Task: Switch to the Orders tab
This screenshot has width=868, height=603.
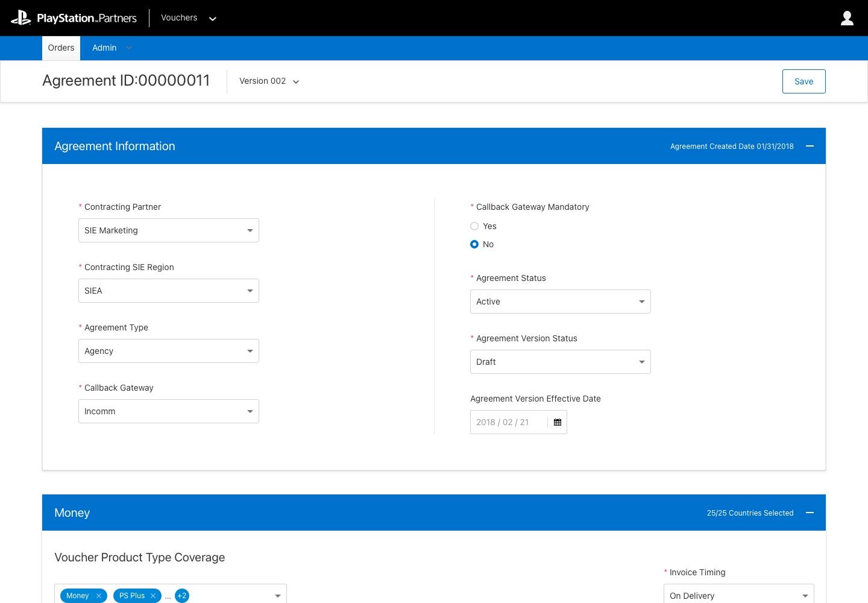Action: coord(61,48)
